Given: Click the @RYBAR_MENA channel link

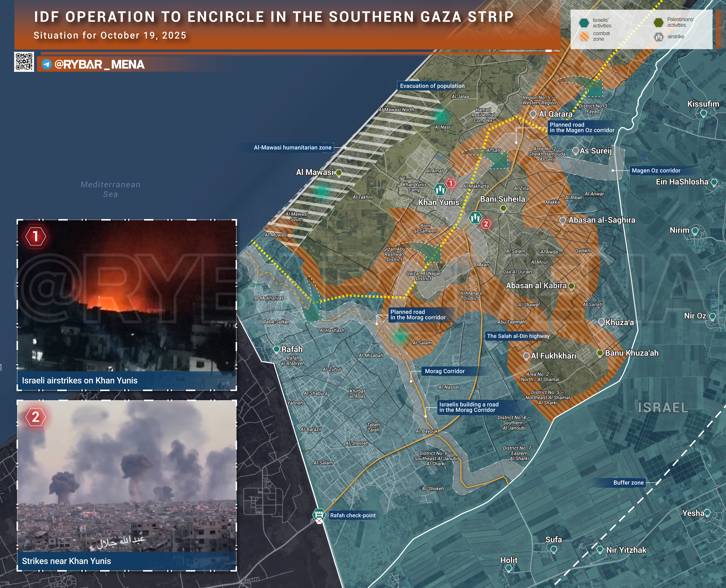Looking at the screenshot, I should coord(99,64).
